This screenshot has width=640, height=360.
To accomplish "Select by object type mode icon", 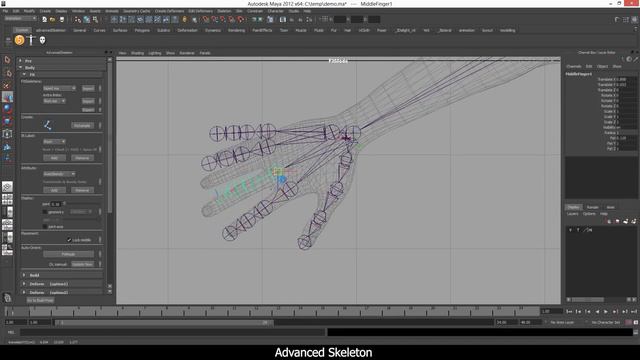I will tap(87, 19).
